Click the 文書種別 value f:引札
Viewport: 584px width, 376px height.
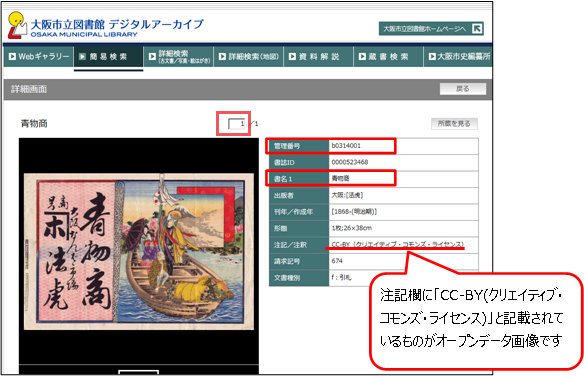point(341,277)
